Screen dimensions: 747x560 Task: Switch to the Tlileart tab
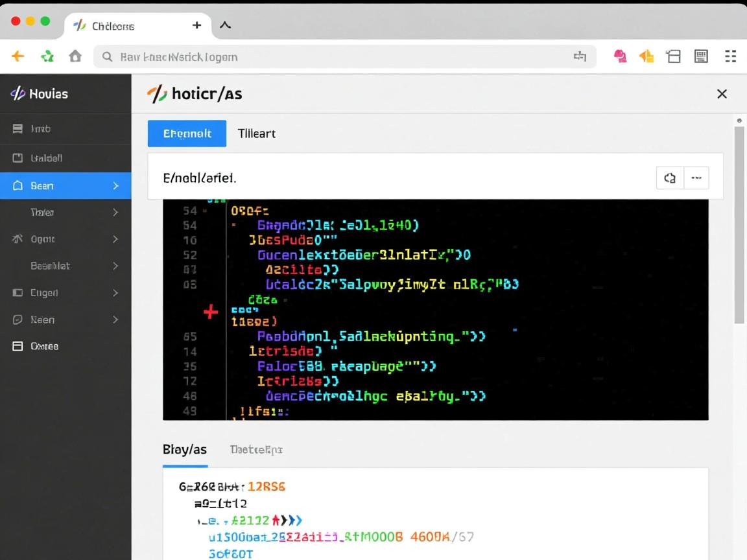coord(256,134)
